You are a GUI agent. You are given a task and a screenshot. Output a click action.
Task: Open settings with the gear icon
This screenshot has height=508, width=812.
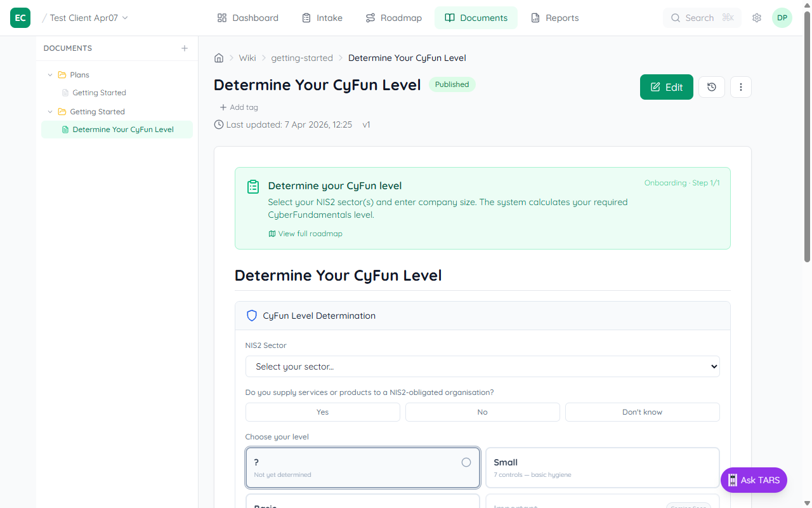756,18
